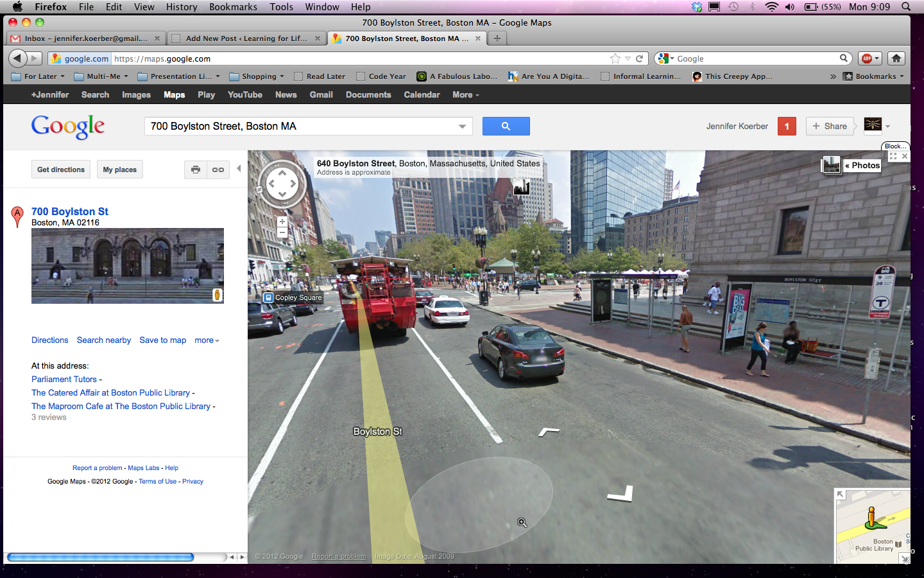
Task: Open the account options arrow beside avatar
Action: tap(888, 127)
